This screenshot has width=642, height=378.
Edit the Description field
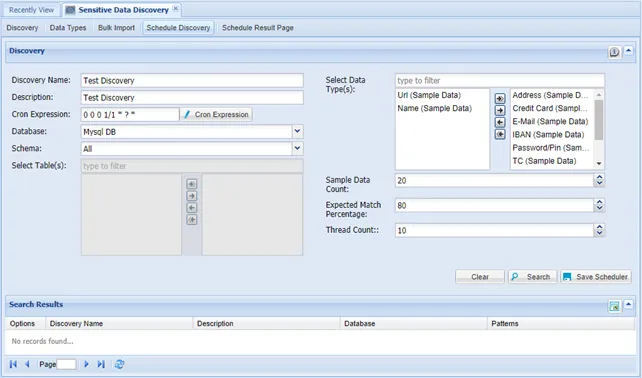192,97
